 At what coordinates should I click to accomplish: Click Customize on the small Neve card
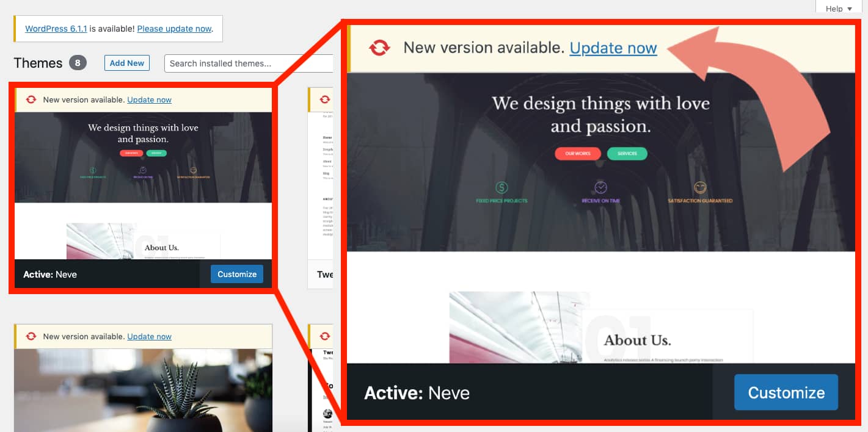tap(237, 274)
